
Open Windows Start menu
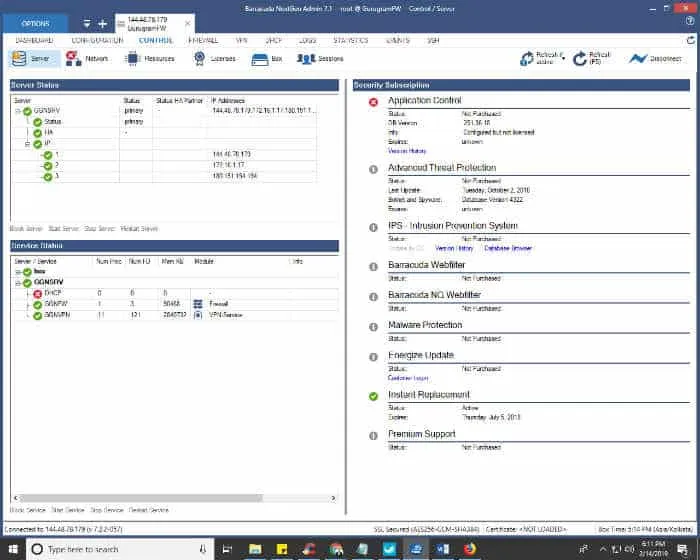(x=13, y=549)
